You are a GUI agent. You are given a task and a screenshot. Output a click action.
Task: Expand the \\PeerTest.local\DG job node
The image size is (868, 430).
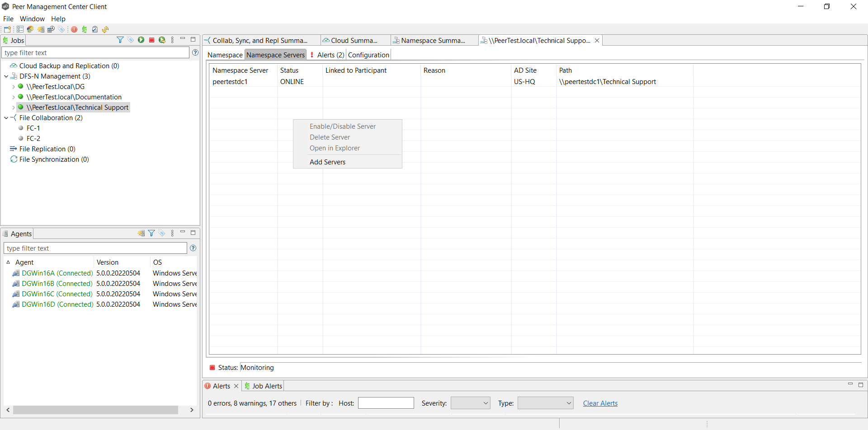coord(14,87)
